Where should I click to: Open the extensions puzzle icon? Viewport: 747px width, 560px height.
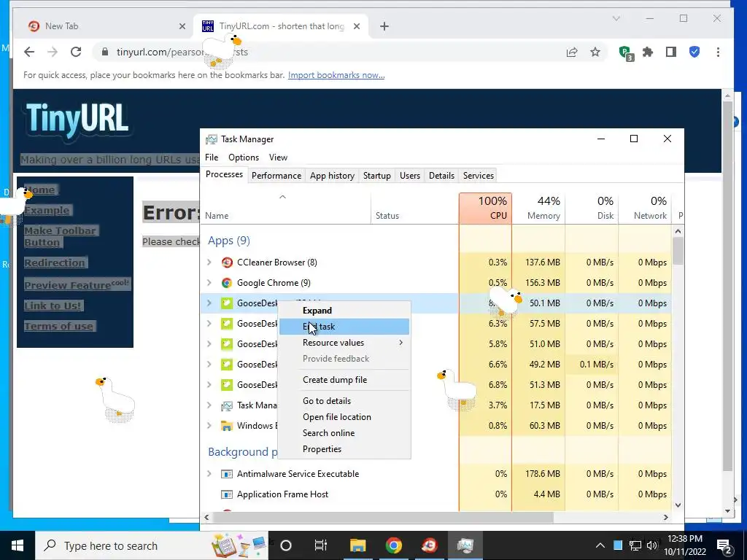point(648,52)
